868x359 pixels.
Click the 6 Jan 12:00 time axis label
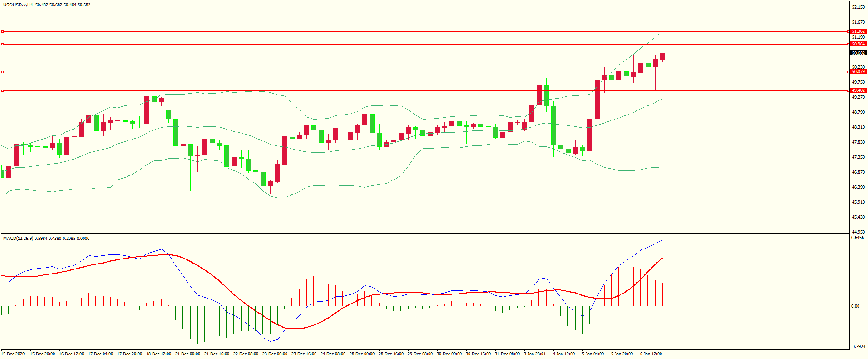pyautogui.click(x=651, y=354)
